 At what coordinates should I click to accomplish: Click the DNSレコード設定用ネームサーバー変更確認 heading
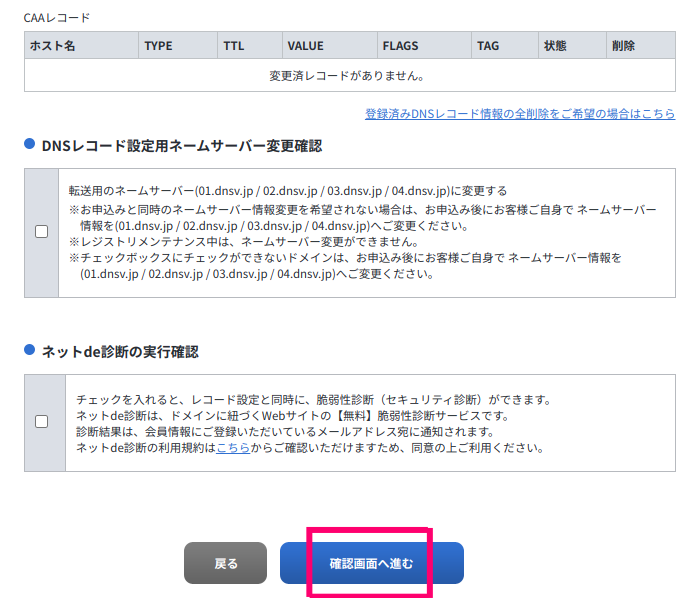click(182, 146)
